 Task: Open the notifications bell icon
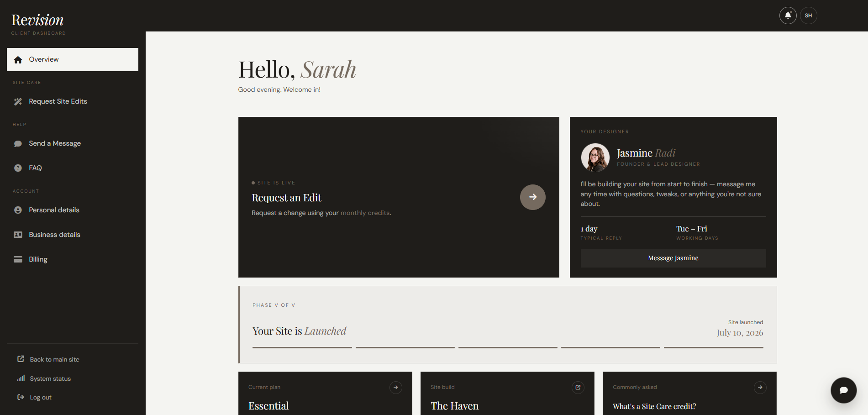[x=788, y=16]
